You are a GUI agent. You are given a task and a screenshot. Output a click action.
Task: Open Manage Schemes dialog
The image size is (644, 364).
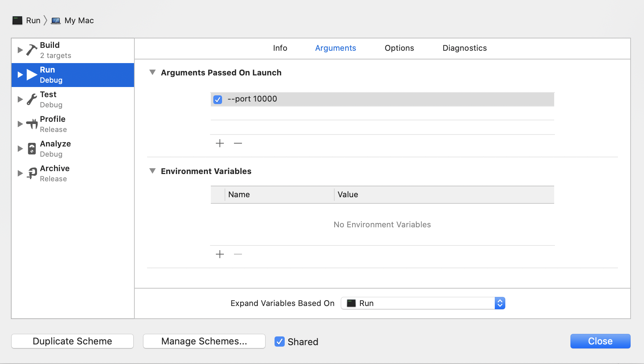(x=204, y=341)
